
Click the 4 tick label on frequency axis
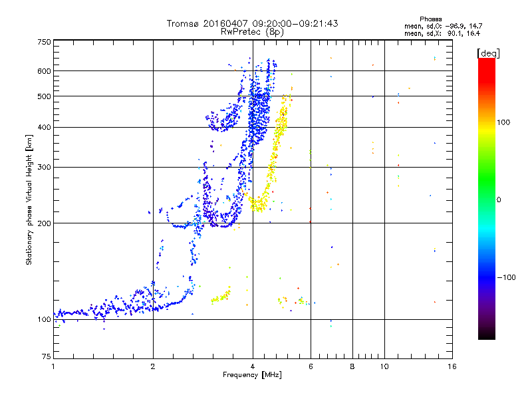pos(253,366)
